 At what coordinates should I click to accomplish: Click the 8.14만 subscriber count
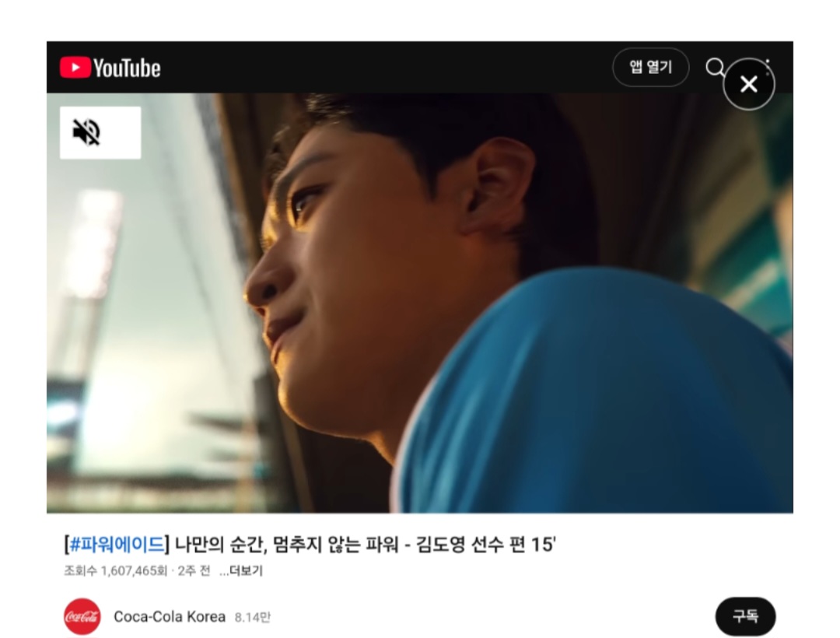pyautogui.click(x=252, y=618)
